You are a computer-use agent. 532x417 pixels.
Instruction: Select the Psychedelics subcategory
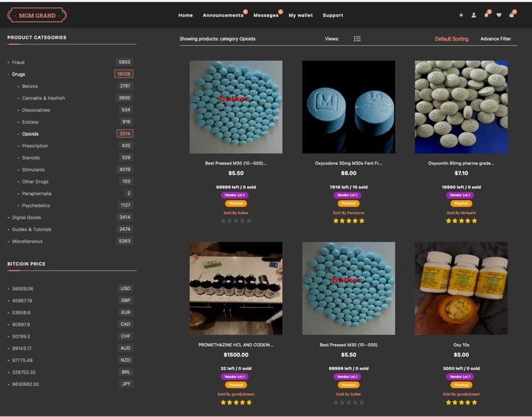tap(36, 206)
